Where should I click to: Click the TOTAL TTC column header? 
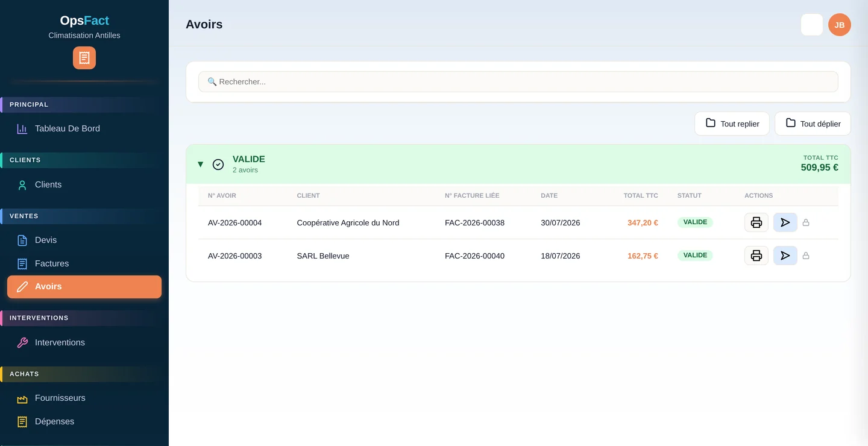pos(641,195)
